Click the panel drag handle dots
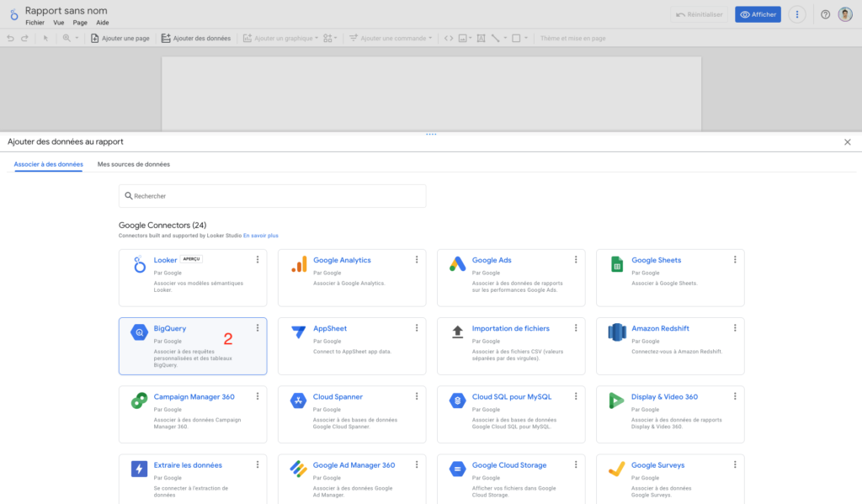Viewport: 862px width, 504px height. (431, 134)
